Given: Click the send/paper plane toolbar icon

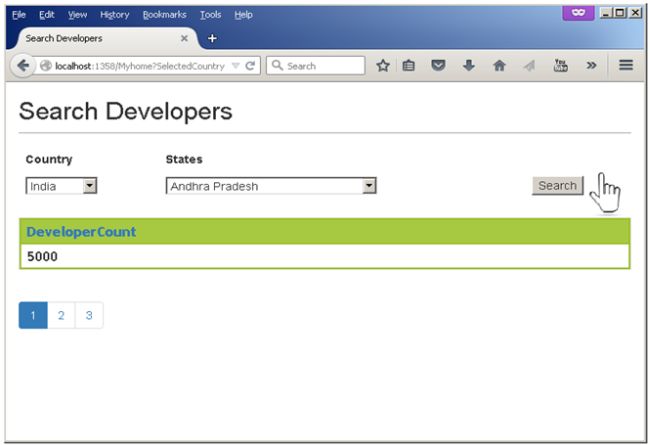Looking at the screenshot, I should point(529,66).
